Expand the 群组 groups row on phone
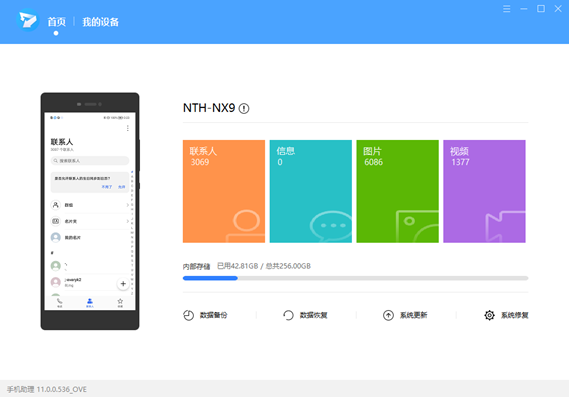569x397 pixels. coord(90,205)
